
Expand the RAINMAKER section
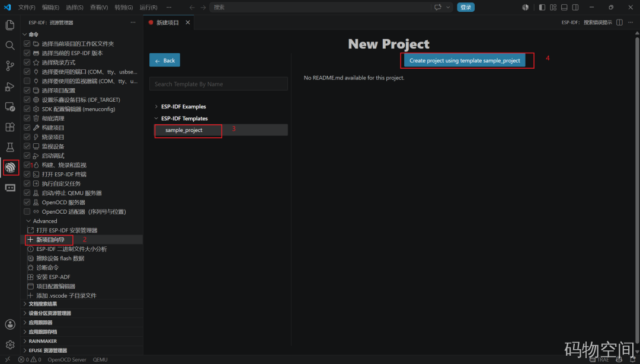25,341
